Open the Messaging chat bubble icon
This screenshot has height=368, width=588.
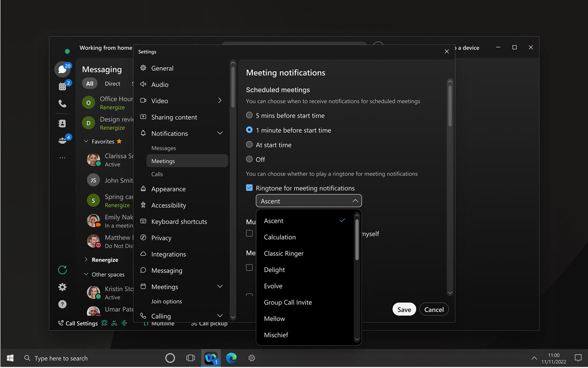(62, 69)
